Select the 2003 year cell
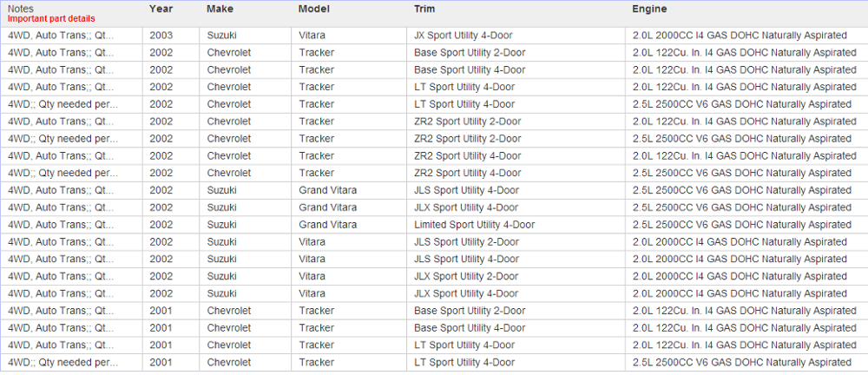Viewport: 868px width, 375px height. [161, 36]
